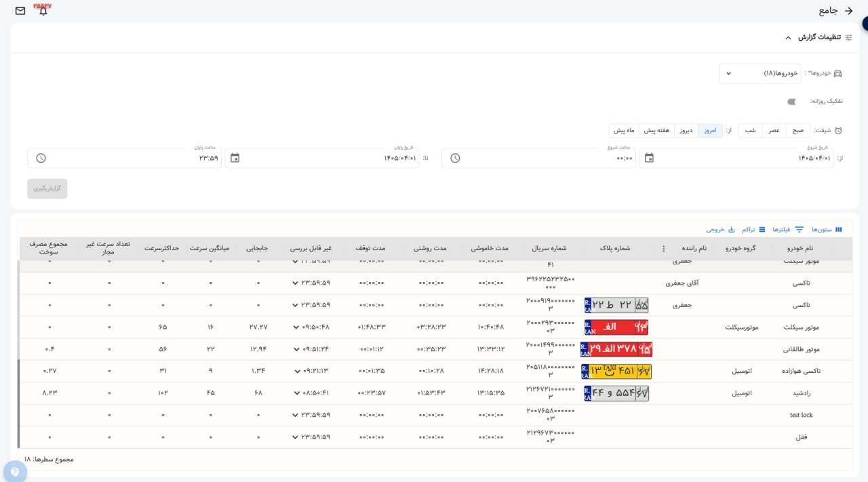This screenshot has height=482, width=868.
Task: Click the report settings sliders icon
Action: [848, 37]
